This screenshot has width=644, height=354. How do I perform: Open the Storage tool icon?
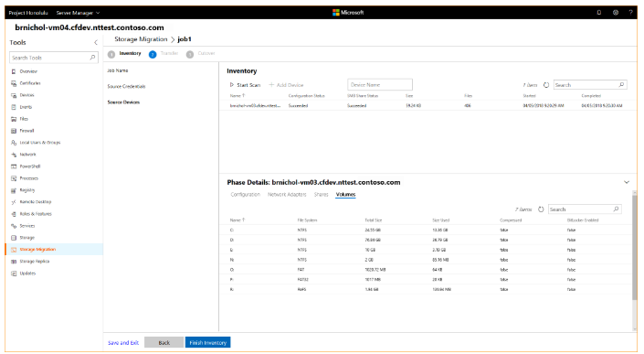14,238
